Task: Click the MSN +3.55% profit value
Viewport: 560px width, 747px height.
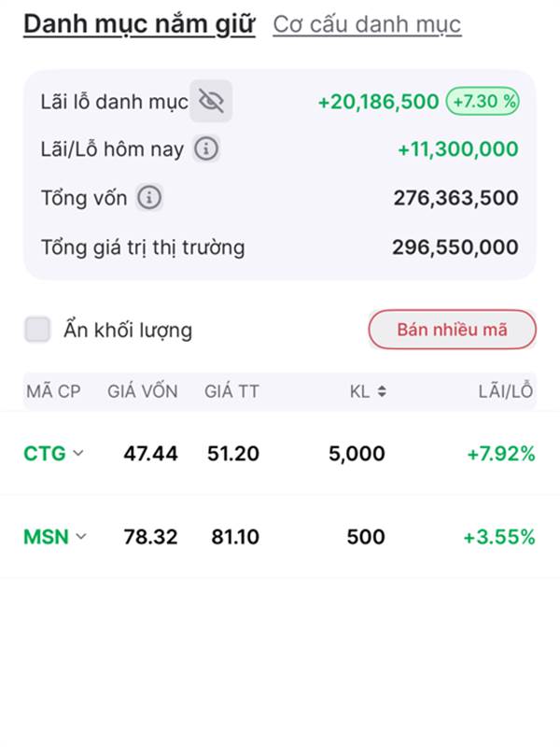Action: [499, 537]
